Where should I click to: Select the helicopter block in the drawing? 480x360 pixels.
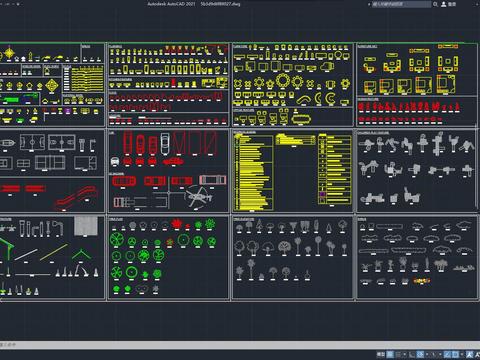(199, 197)
